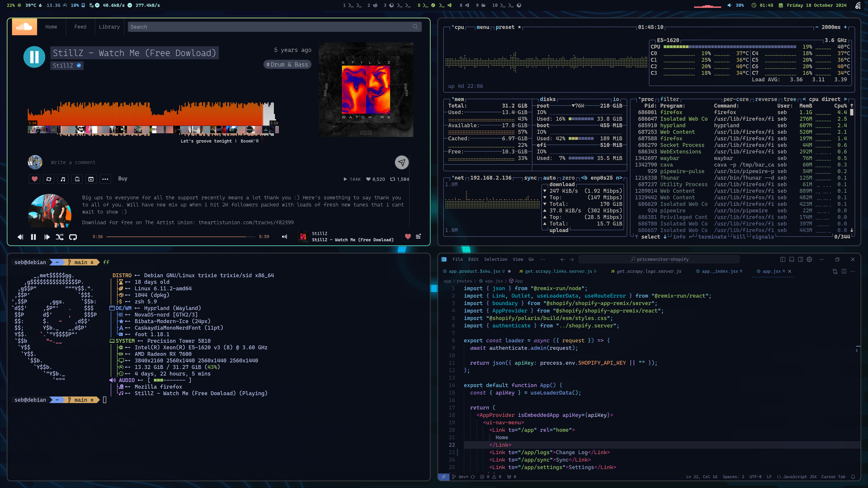Switch to app.product.$sku.jsx tab
The image size is (868, 488).
pyautogui.click(x=476, y=272)
